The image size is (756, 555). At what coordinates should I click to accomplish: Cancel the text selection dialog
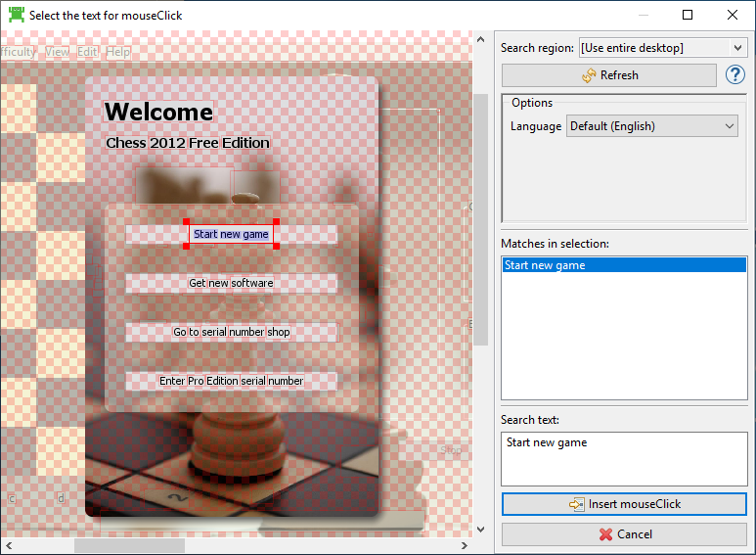click(623, 534)
